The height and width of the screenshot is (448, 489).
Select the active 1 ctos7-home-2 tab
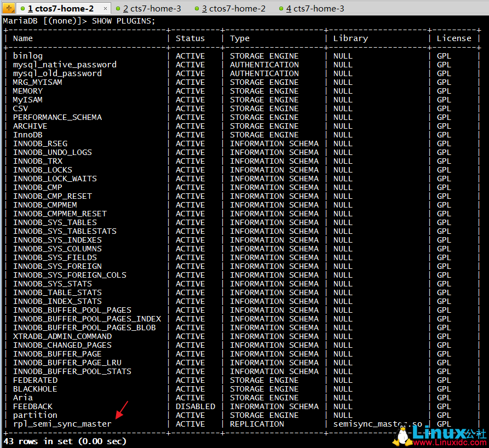(x=60, y=9)
